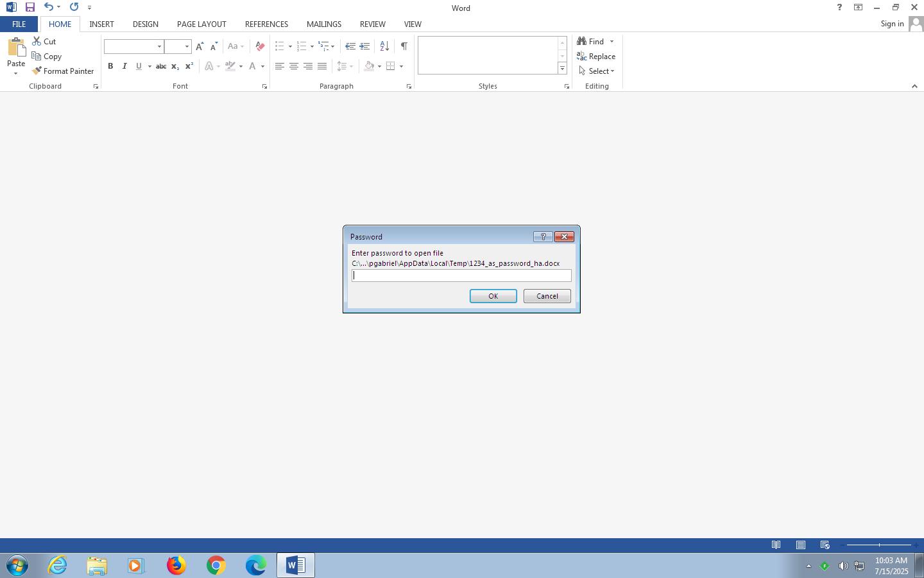Click Center alignment icon
The height and width of the screenshot is (578, 924).
(x=294, y=66)
